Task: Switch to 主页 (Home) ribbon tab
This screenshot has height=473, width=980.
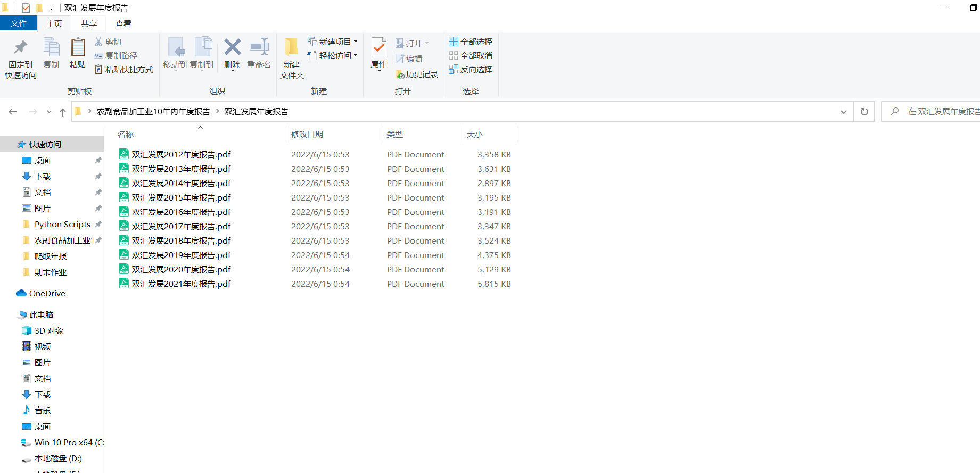Action: tap(54, 23)
